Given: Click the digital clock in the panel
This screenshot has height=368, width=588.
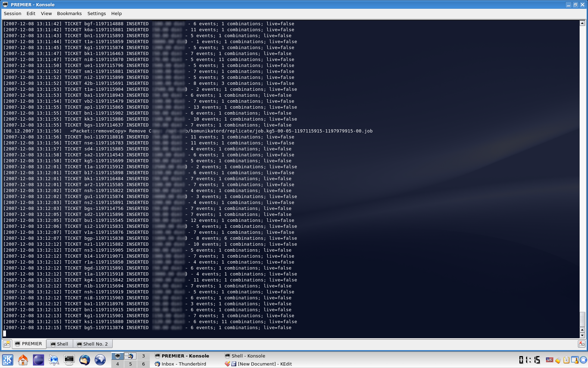Looking at the screenshot, I should (x=529, y=360).
